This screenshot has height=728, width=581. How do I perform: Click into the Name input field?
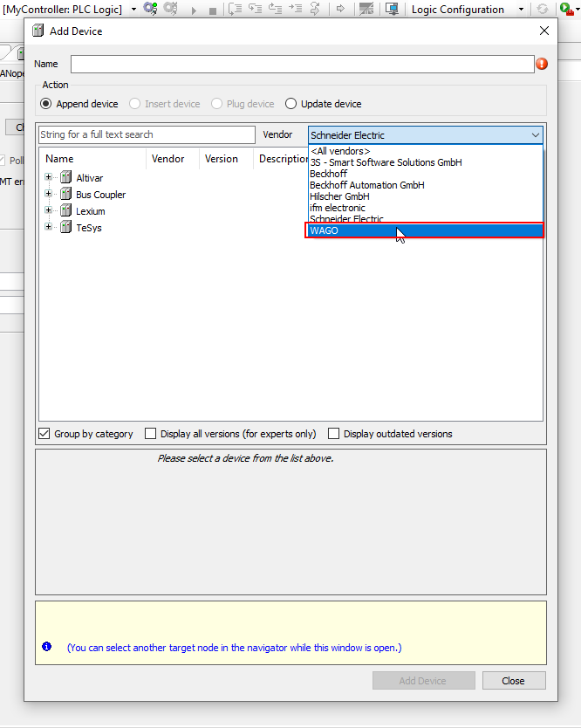(x=302, y=64)
